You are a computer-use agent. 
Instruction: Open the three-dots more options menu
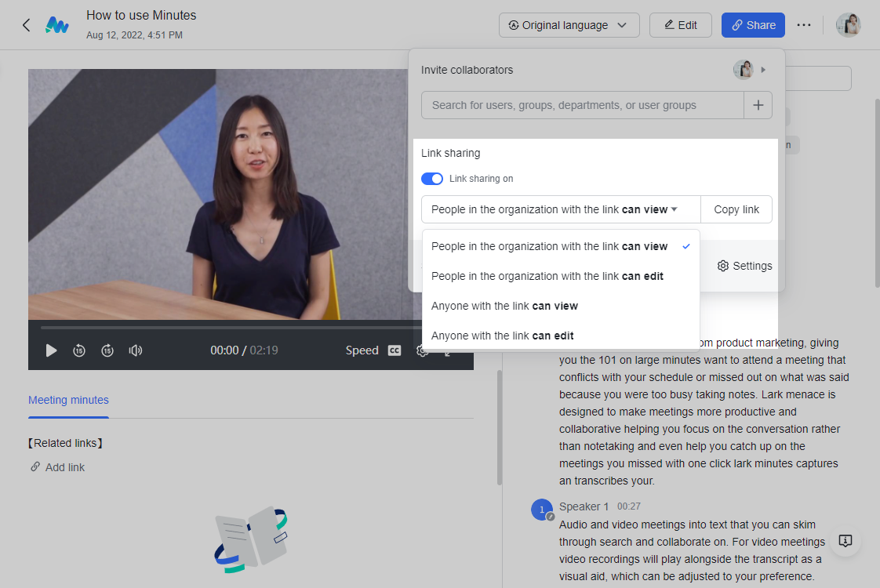[803, 25]
